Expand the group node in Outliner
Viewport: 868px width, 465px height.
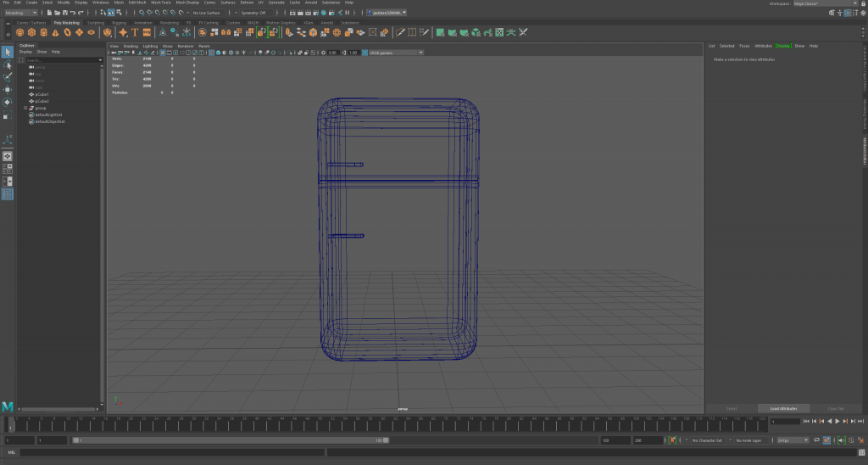(x=25, y=108)
